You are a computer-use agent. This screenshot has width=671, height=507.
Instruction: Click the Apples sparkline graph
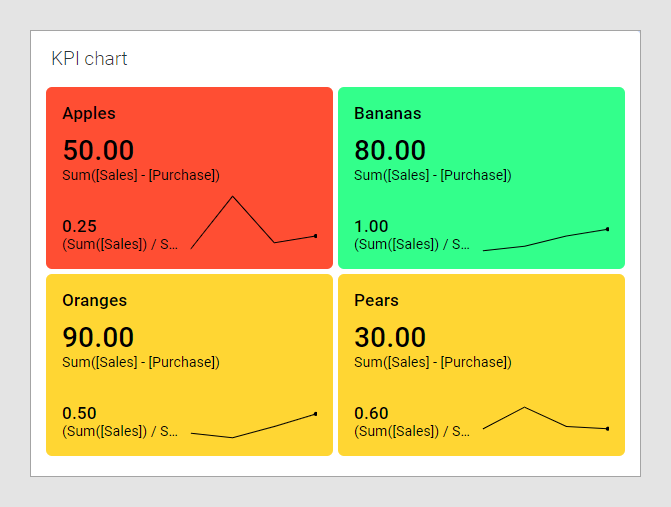coord(253,223)
